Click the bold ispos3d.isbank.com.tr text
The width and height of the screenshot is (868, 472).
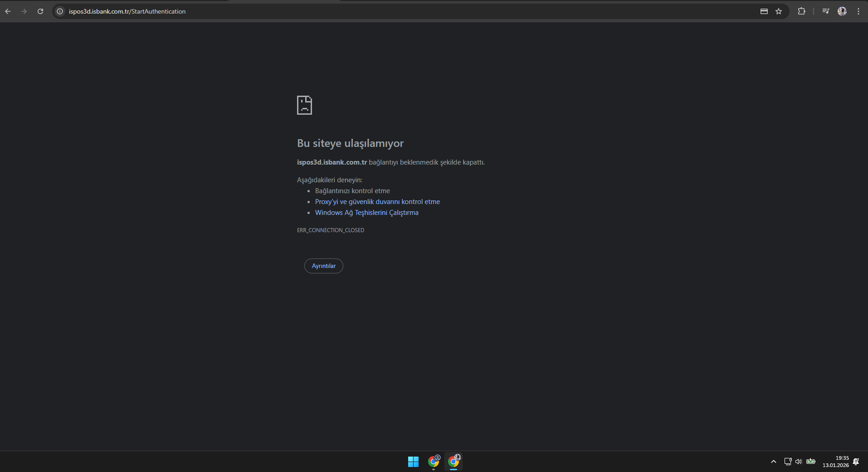332,162
